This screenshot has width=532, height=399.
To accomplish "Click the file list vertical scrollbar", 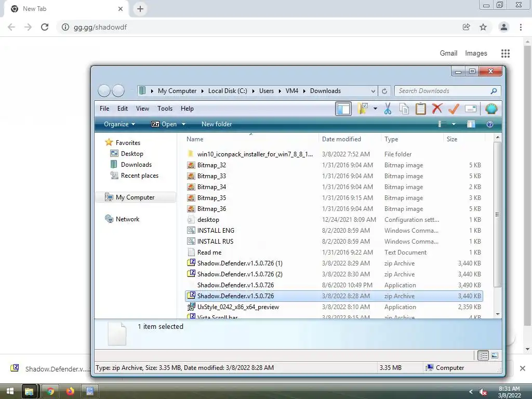I will point(497,215).
